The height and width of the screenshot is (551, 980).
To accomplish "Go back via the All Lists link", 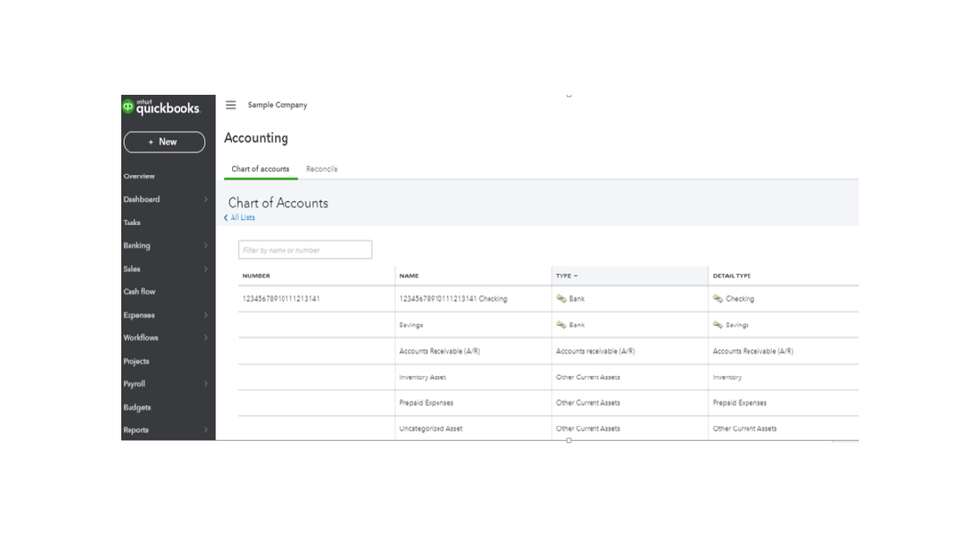I will point(241,218).
